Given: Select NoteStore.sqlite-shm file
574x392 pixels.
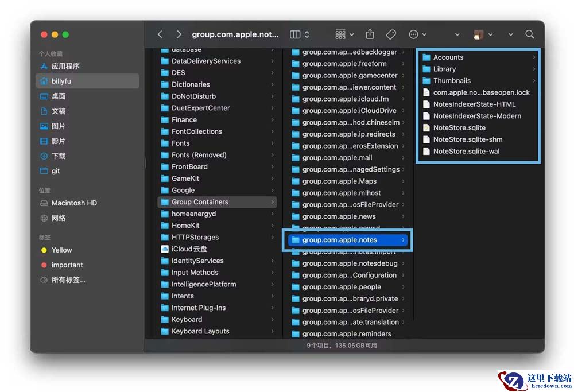Looking at the screenshot, I should [x=478, y=139].
